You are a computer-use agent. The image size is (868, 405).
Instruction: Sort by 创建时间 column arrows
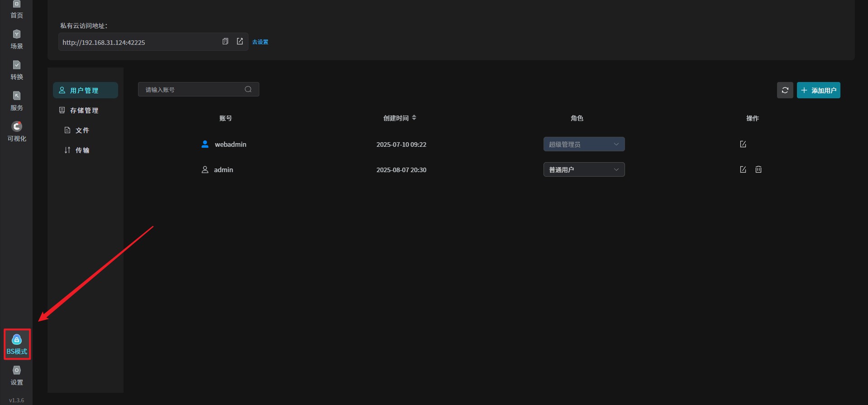(414, 118)
